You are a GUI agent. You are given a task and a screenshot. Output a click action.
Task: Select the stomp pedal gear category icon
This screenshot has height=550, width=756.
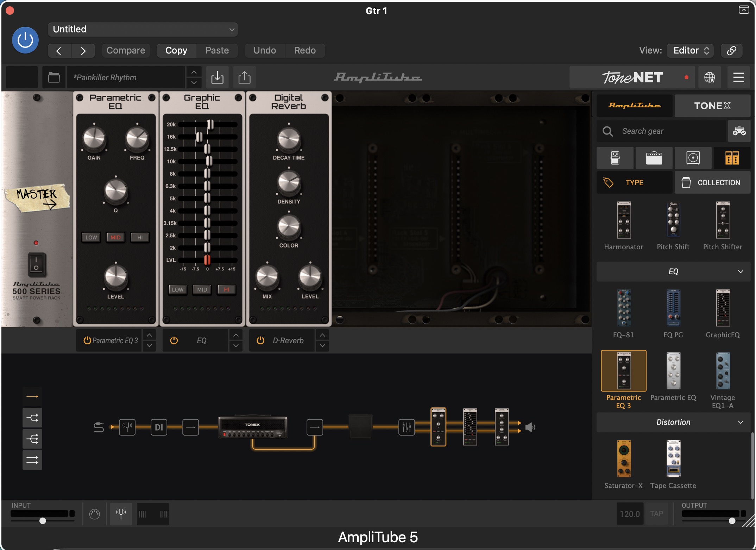tap(615, 158)
